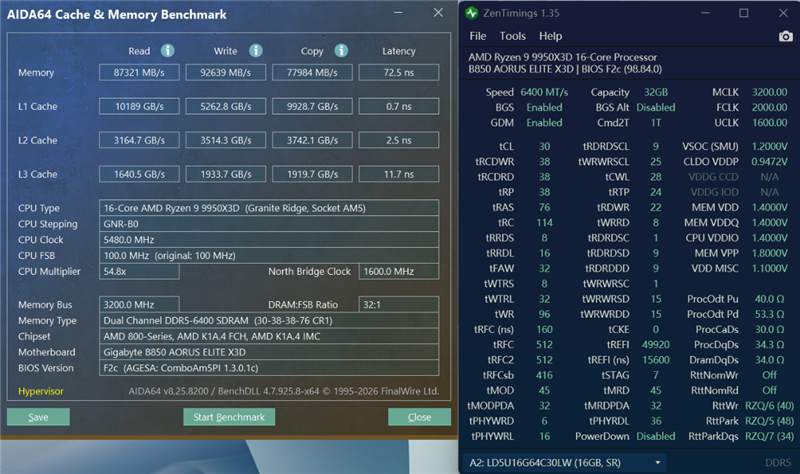Screen dimensions: 800x474
Task: Click BIOS Version field F2c
Action: (269, 368)
